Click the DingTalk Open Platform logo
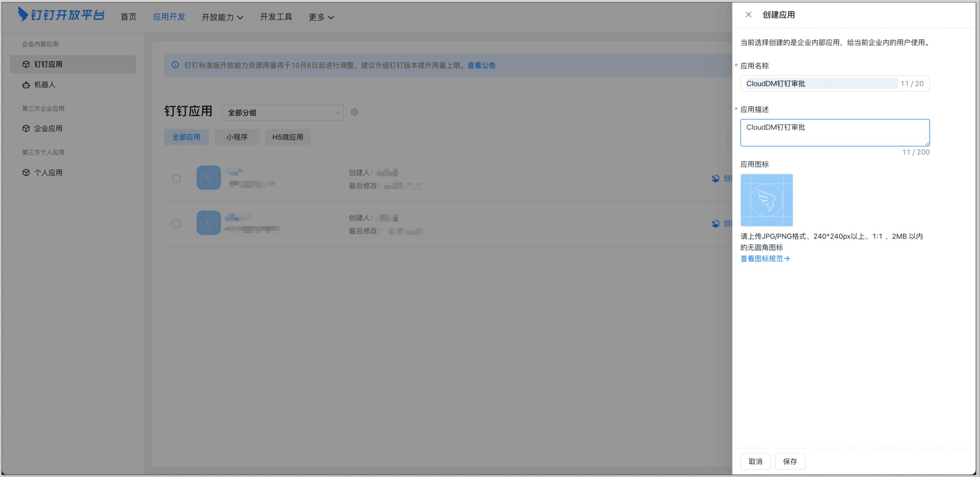The height and width of the screenshot is (477, 980). pyautogui.click(x=61, y=15)
